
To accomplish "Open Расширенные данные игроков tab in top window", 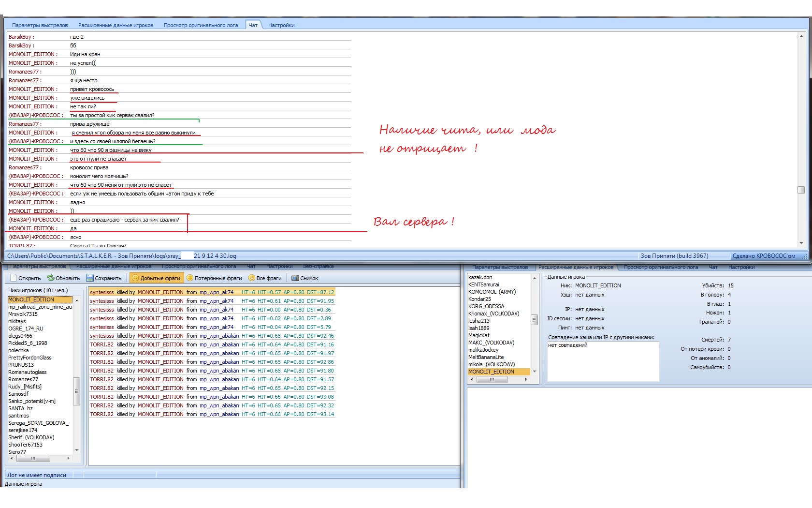I will pyautogui.click(x=116, y=25).
